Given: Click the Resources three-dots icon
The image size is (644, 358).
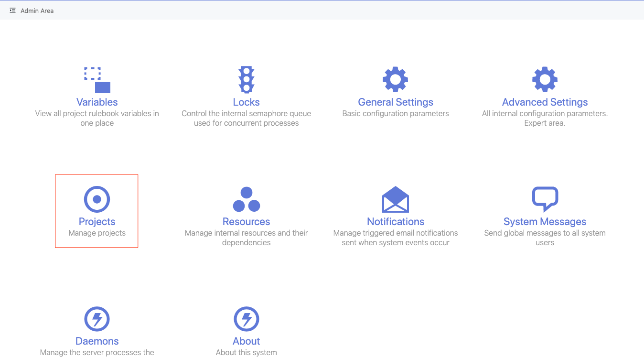Looking at the screenshot, I should pyautogui.click(x=247, y=199).
